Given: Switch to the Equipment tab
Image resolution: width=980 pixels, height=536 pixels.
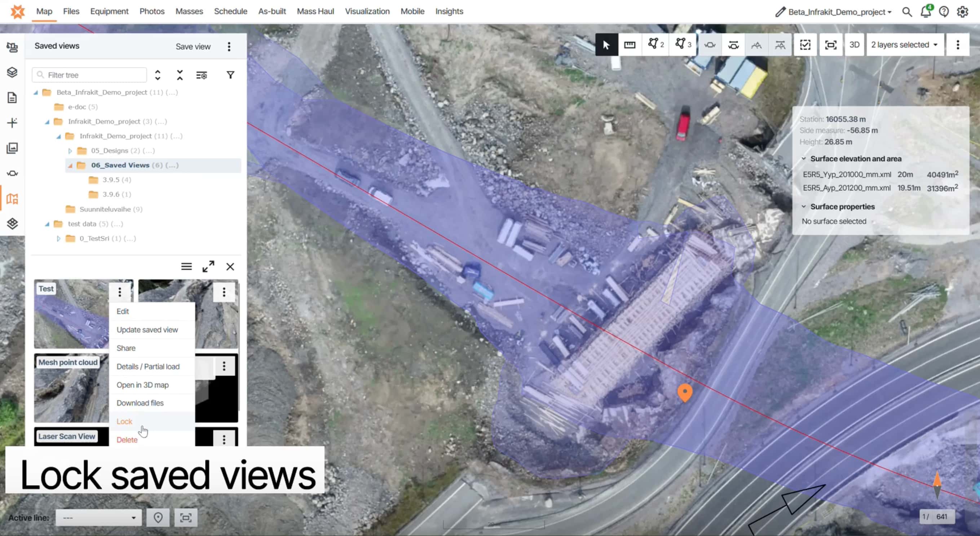Looking at the screenshot, I should coord(109,12).
